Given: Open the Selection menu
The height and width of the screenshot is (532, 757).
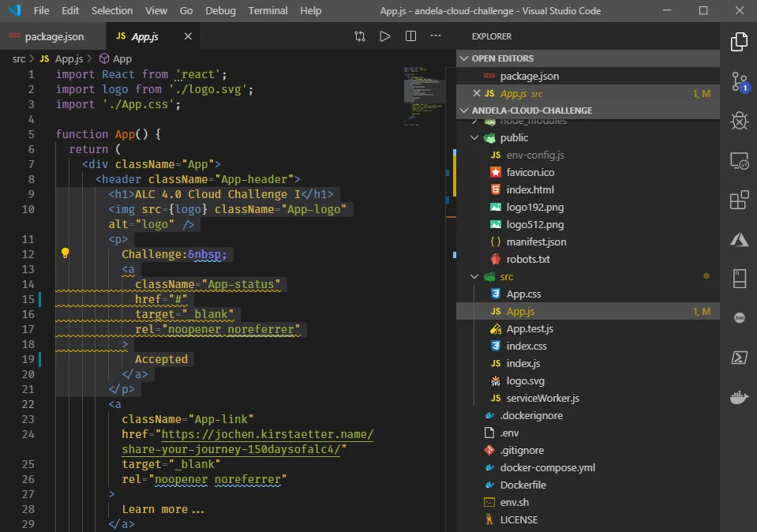Looking at the screenshot, I should click(112, 10).
